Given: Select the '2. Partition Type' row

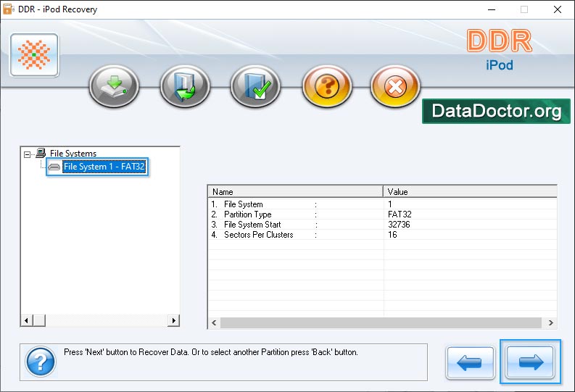Looking at the screenshot, I should coord(382,214).
